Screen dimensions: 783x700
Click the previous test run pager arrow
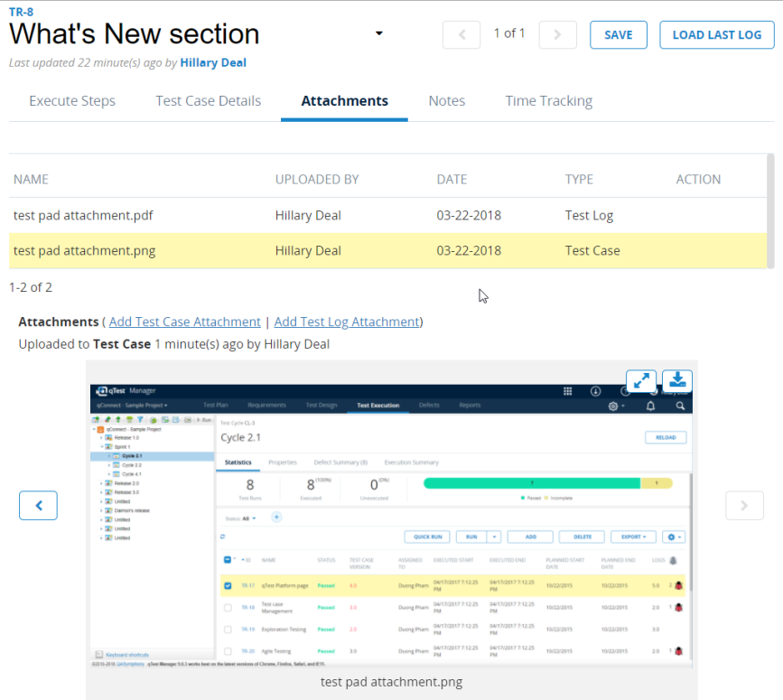[461, 34]
